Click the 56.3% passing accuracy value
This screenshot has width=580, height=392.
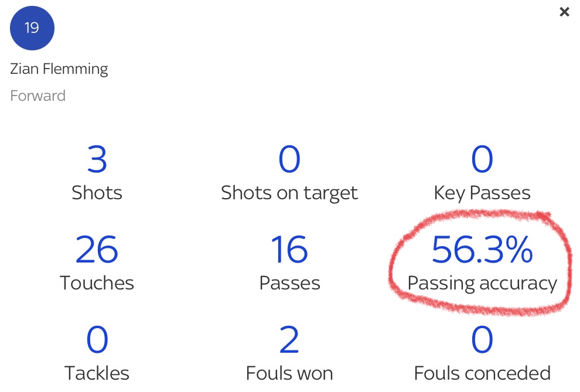tap(482, 250)
